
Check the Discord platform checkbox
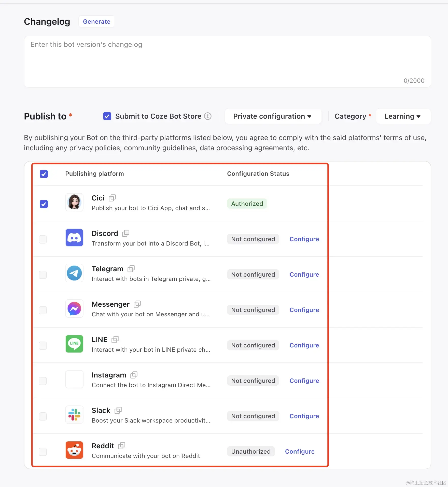point(43,239)
